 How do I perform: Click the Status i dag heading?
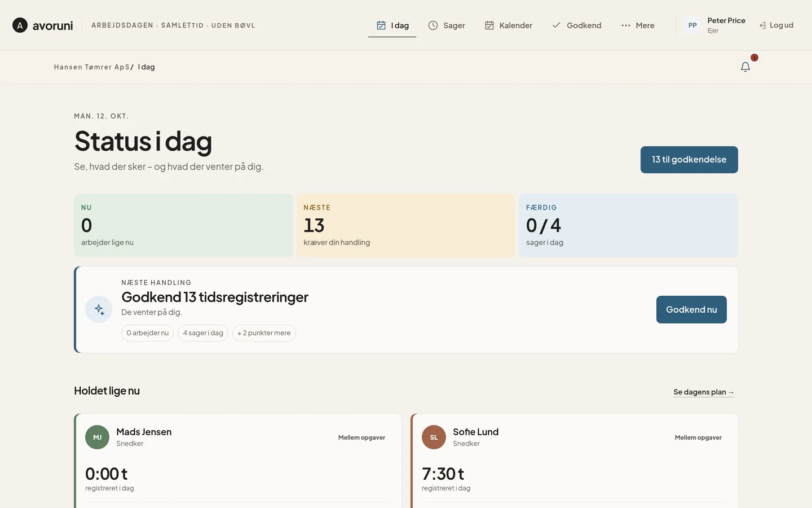pos(143,141)
